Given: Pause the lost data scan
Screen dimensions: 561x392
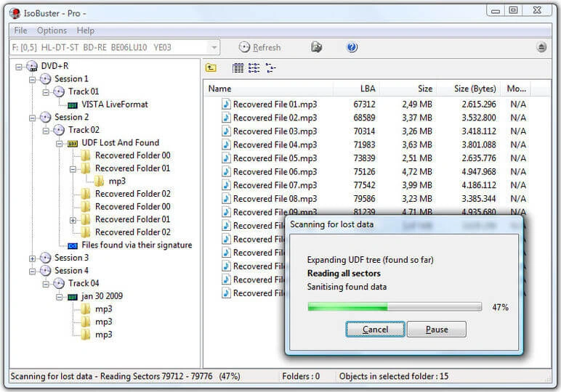Looking at the screenshot, I should (x=437, y=329).
